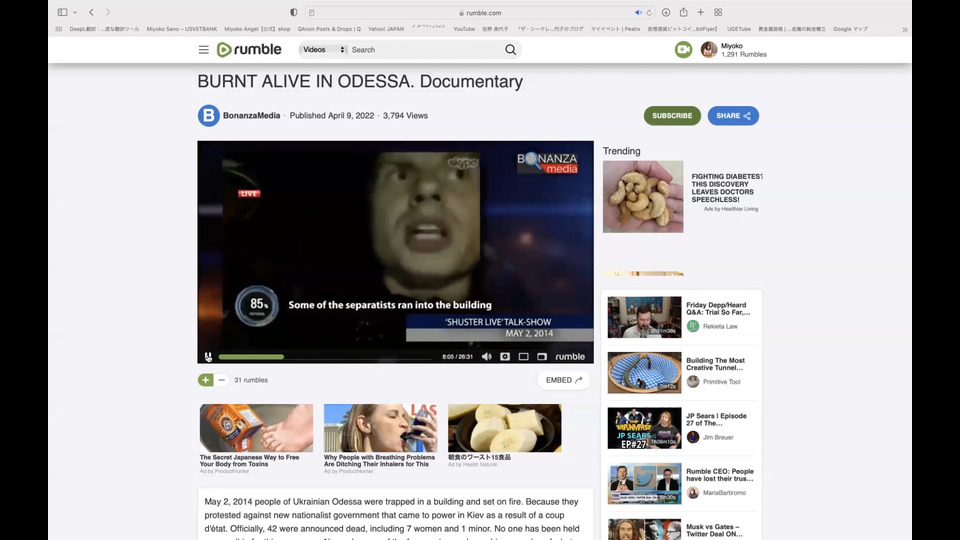
Task: Open JP Sears Episode 27 thumbnail
Action: [644, 428]
